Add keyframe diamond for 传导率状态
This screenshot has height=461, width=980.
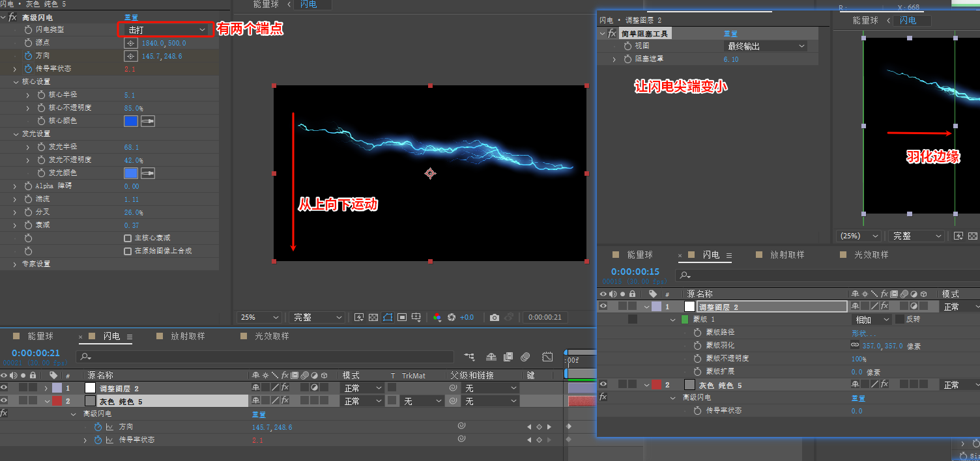[539, 440]
